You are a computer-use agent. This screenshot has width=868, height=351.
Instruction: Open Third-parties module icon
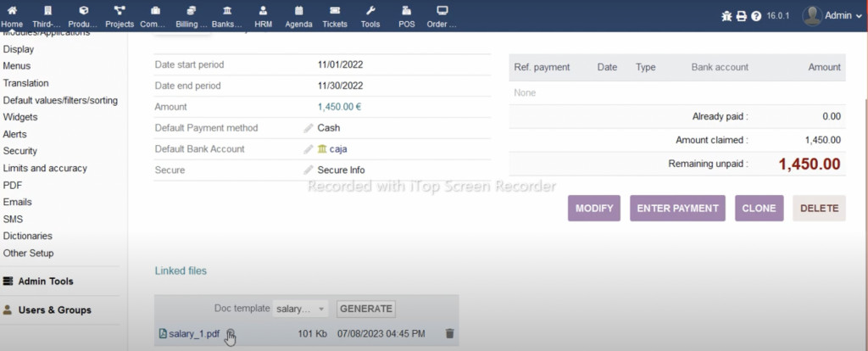(x=47, y=10)
